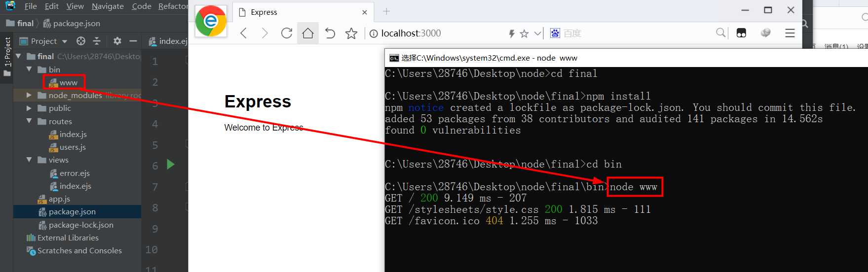This screenshot has width=868, height=272.
Task: Click the browser undo-close arrow icon
Action: [330, 33]
